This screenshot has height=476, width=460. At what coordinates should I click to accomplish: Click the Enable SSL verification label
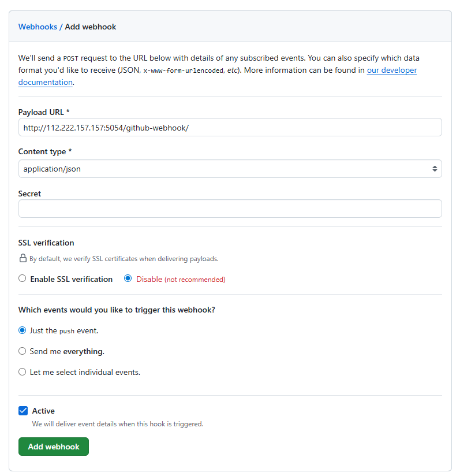point(71,279)
